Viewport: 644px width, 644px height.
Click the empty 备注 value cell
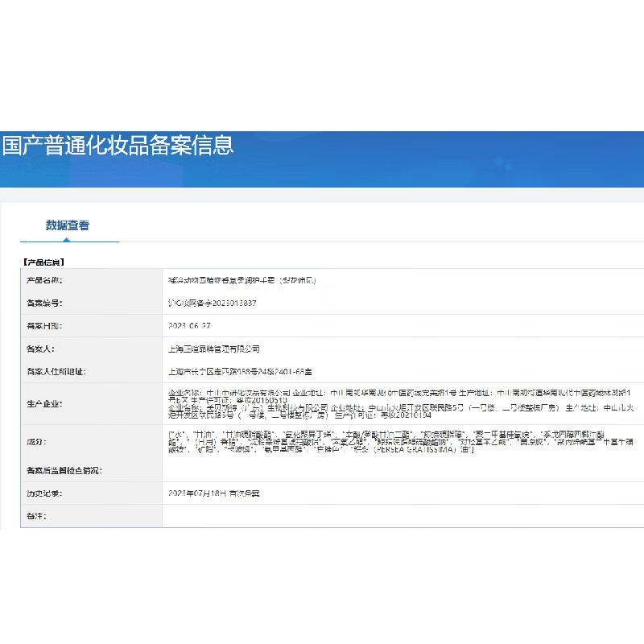point(402,515)
